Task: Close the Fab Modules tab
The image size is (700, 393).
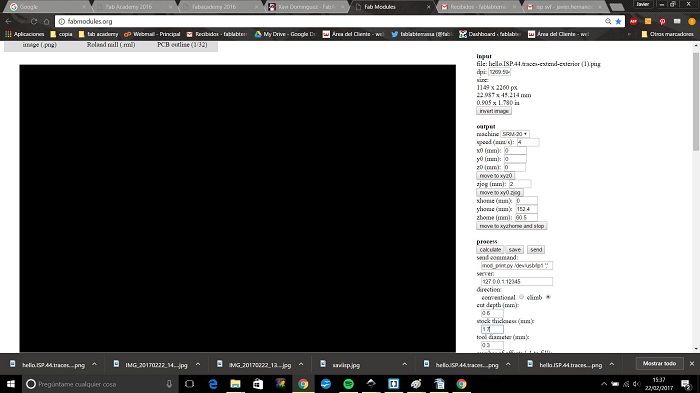Action: (x=429, y=7)
